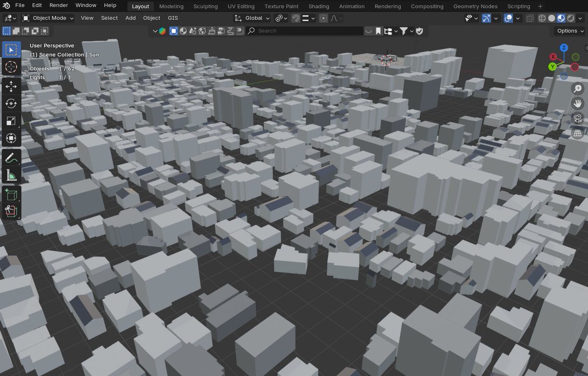This screenshot has width=588, height=376.
Task: Select the Select Box tool
Action: [11, 50]
